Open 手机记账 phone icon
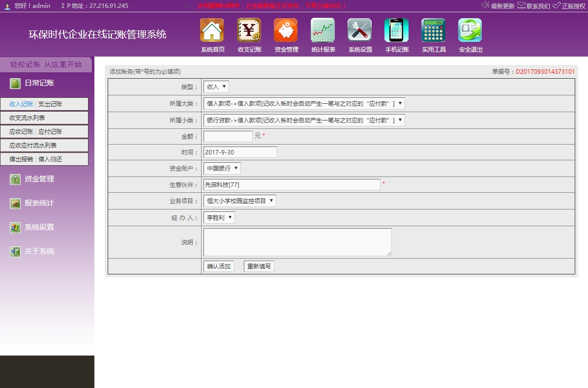Viewport: 588px width, 388px height. tap(396, 30)
